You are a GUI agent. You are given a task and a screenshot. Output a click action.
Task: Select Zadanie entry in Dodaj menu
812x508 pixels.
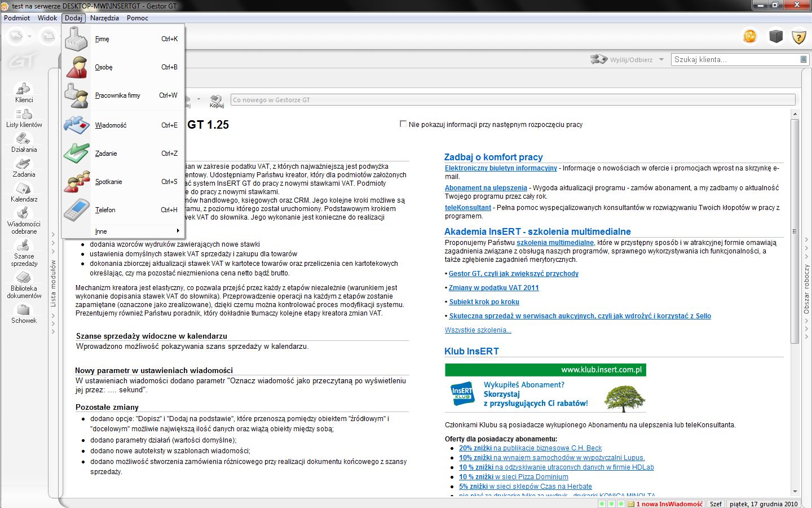pyautogui.click(x=123, y=154)
